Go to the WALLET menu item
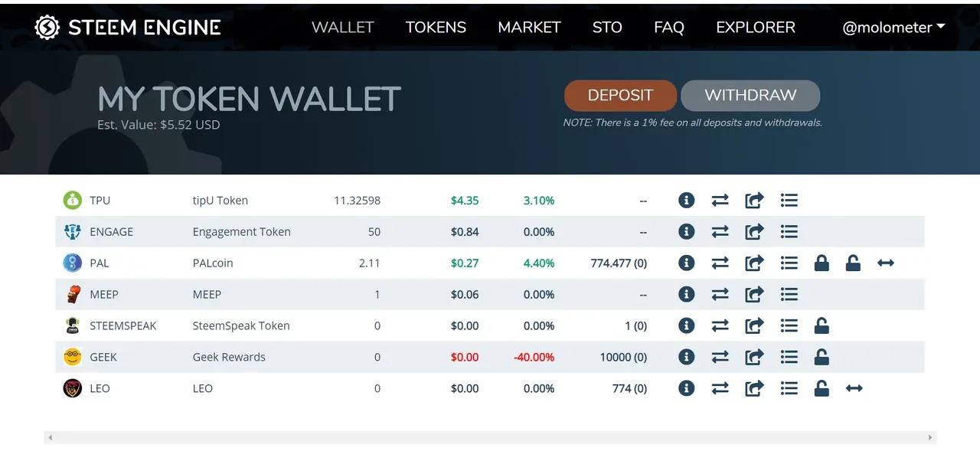 coord(342,28)
